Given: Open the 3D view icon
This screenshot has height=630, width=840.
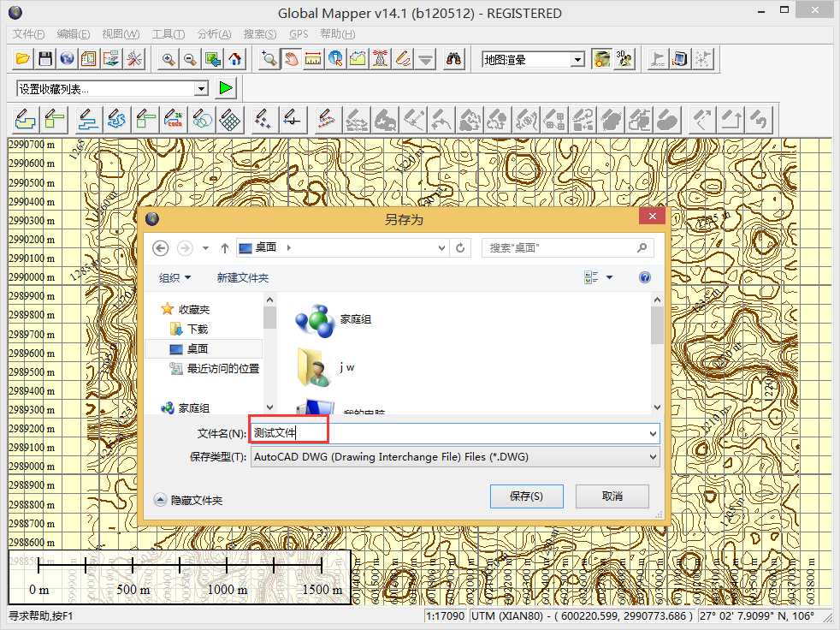Looking at the screenshot, I should (624, 59).
